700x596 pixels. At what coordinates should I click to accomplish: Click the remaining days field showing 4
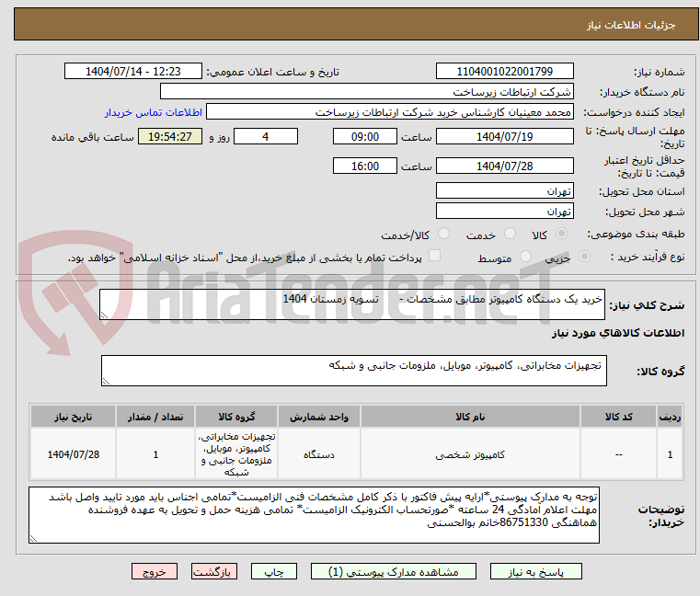pos(266,137)
